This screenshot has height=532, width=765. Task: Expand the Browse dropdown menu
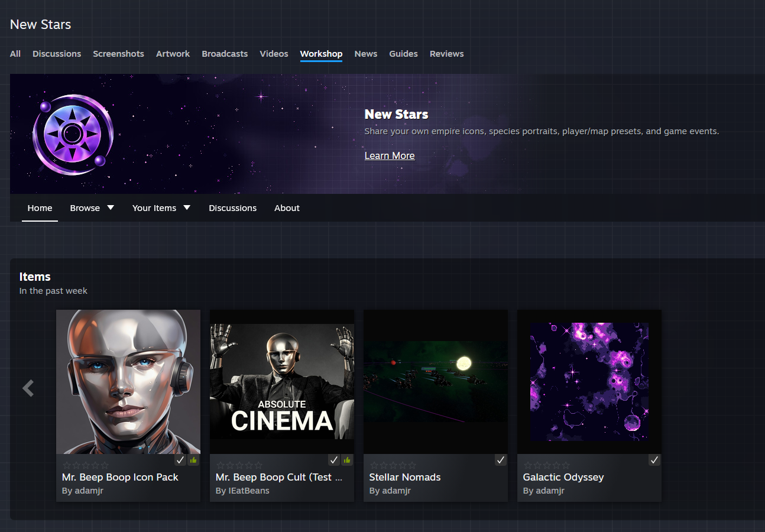click(x=92, y=208)
